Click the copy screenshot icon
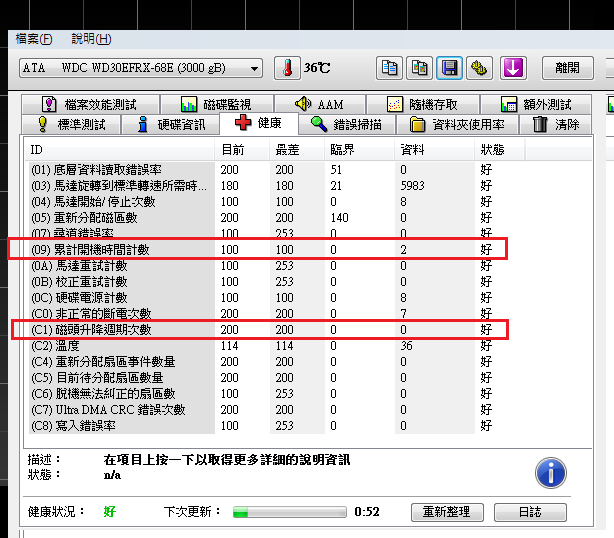 [419, 68]
